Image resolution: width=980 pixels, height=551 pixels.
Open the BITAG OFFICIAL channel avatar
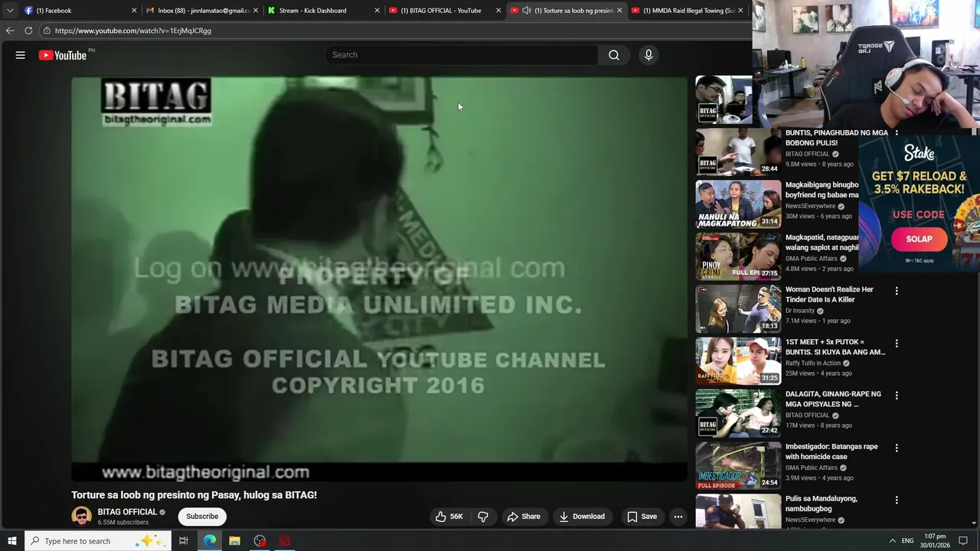tap(81, 517)
